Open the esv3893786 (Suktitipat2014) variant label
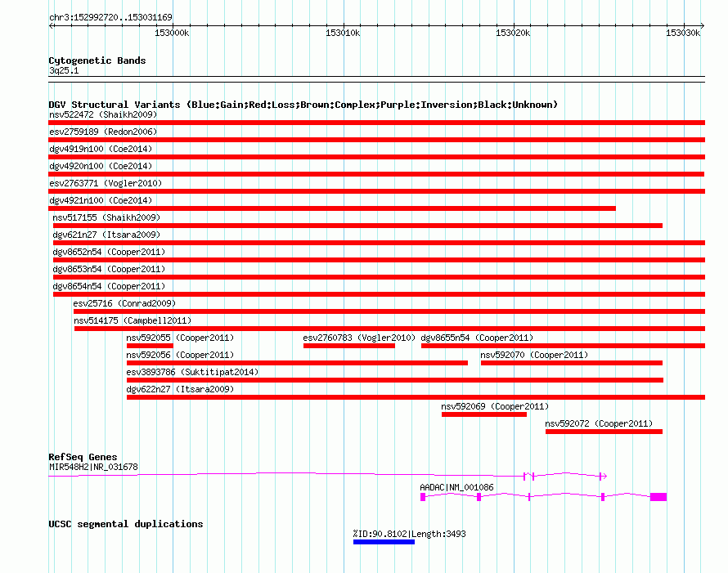 tap(192, 372)
